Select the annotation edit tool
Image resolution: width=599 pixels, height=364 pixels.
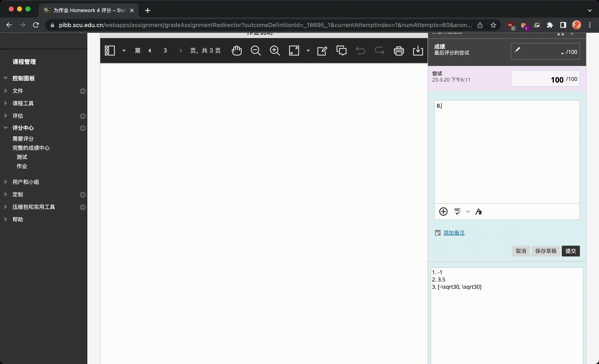(322, 51)
